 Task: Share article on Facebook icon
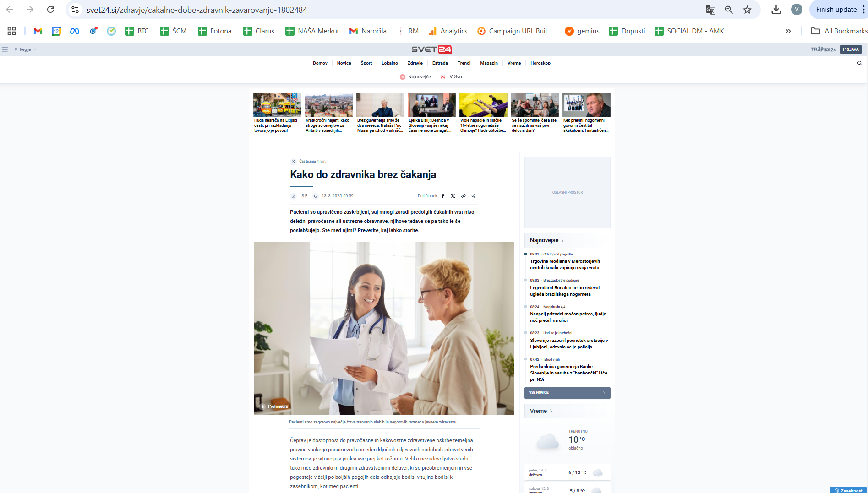(442, 196)
